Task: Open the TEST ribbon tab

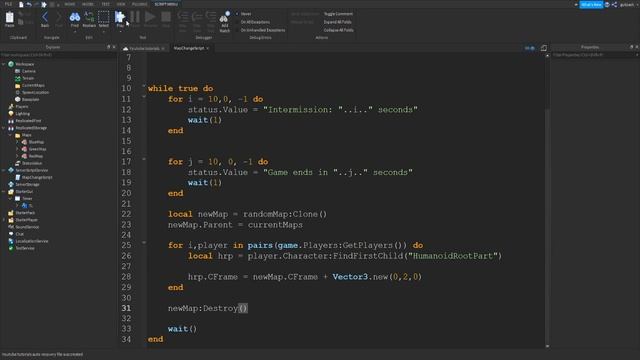Action: point(105,4)
